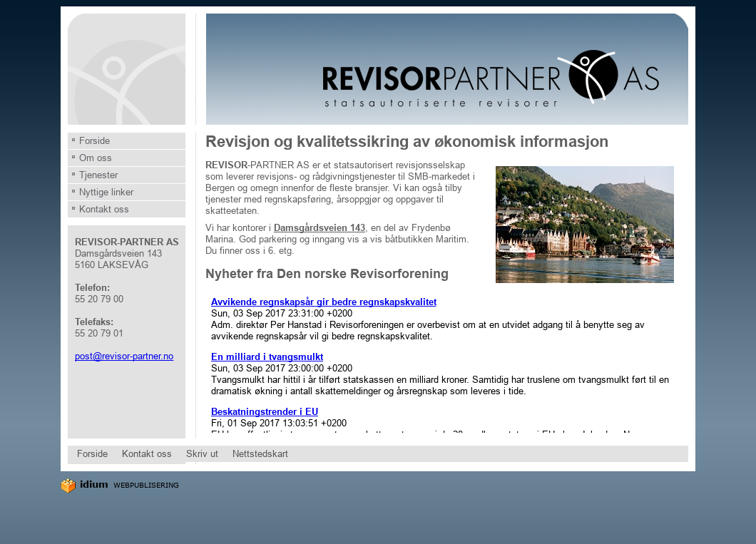Click the Bergen harbor photo

point(584,225)
